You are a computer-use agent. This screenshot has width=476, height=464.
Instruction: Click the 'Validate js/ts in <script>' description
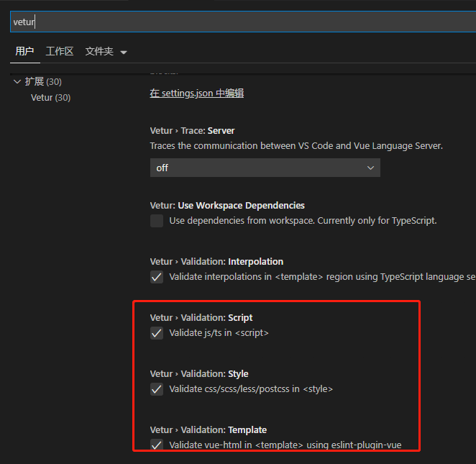219,333
